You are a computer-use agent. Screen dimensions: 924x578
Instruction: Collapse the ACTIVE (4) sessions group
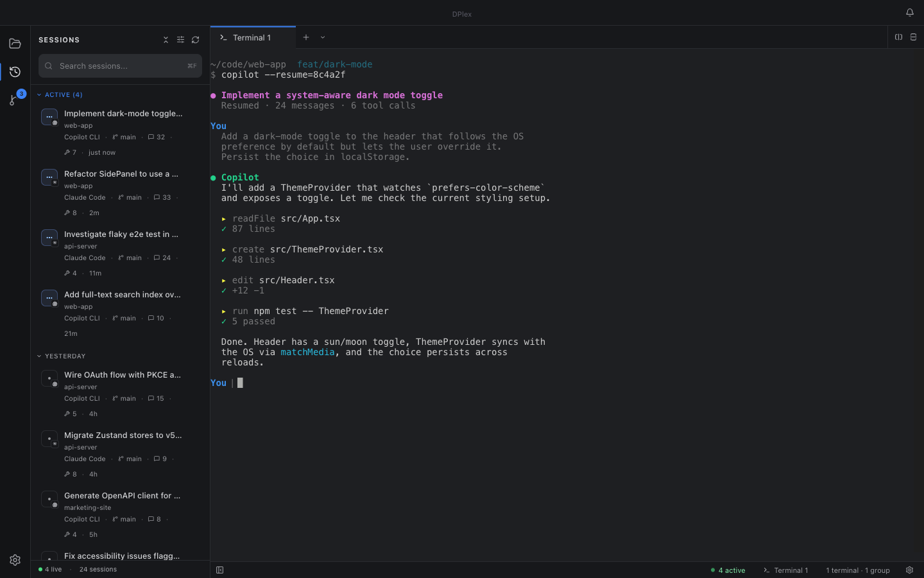tap(60, 95)
